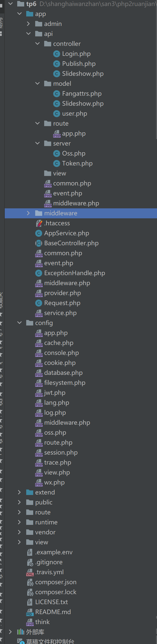Image resolution: width=157 pixels, height=644 pixels.
Task: Click the ExceptionHandle.php class icon
Action: 39,273
